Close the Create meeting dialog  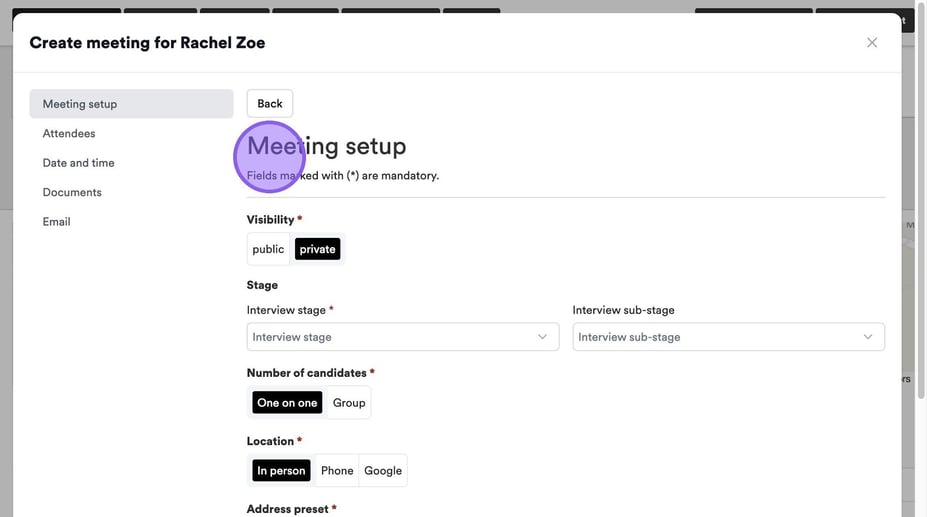coord(872,43)
